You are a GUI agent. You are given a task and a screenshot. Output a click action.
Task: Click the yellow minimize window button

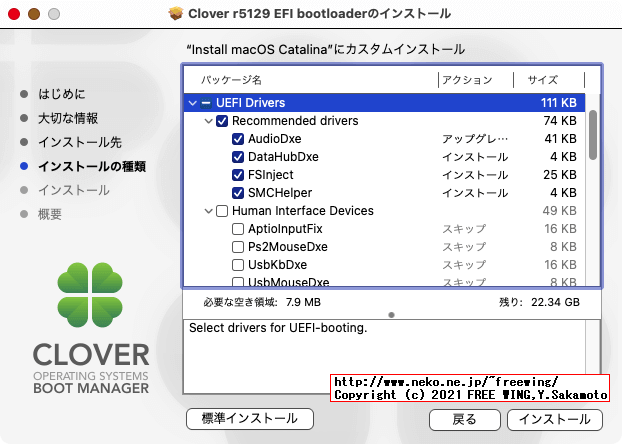(x=34, y=14)
